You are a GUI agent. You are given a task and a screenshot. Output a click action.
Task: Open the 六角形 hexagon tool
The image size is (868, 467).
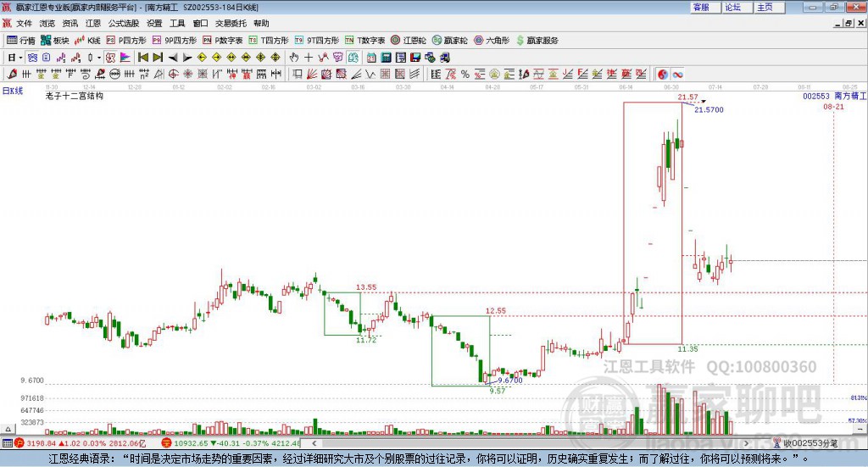(492, 41)
